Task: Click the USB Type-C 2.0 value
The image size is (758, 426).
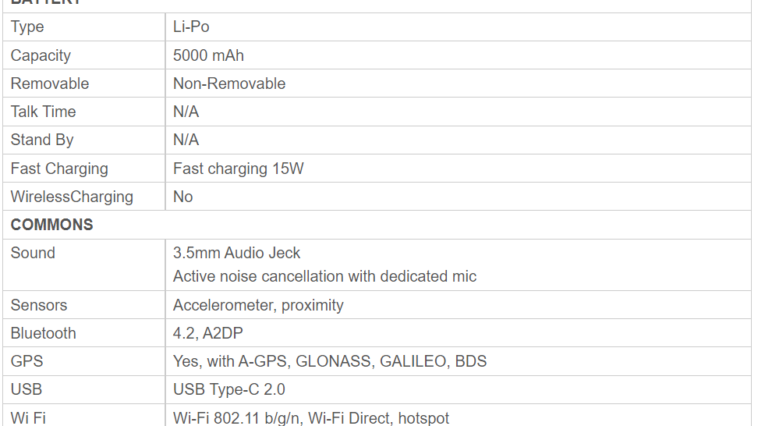Action: pyautogui.click(x=229, y=389)
